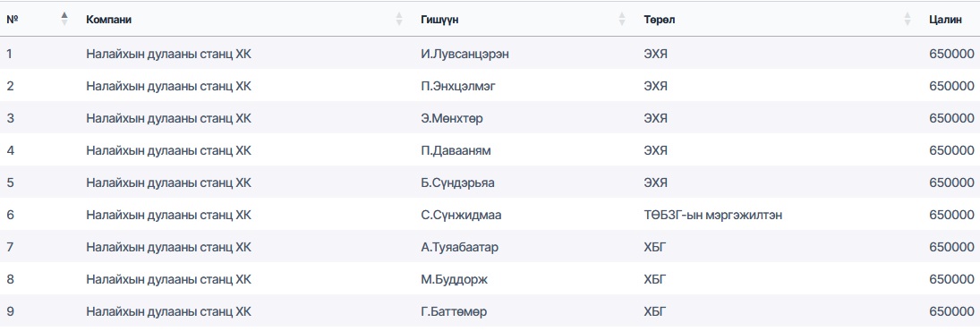This screenshot has width=980, height=331.
Task: Click salary 650000 in row 9
Action: click(951, 311)
